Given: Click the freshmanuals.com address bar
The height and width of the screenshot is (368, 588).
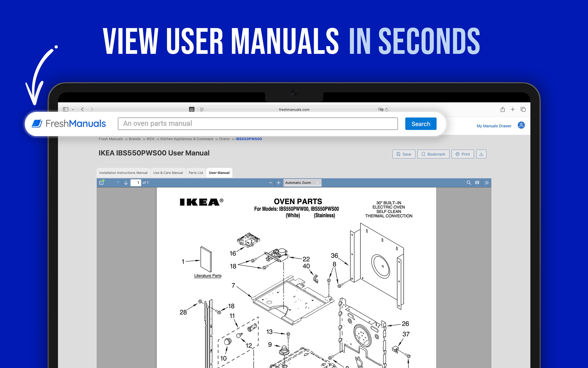Looking at the screenshot, I should click(x=294, y=109).
